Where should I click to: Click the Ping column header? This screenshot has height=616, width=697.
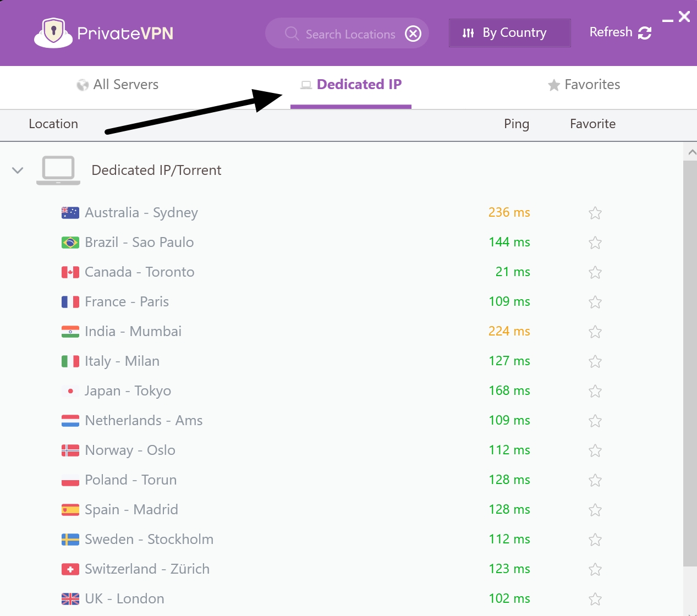point(517,124)
